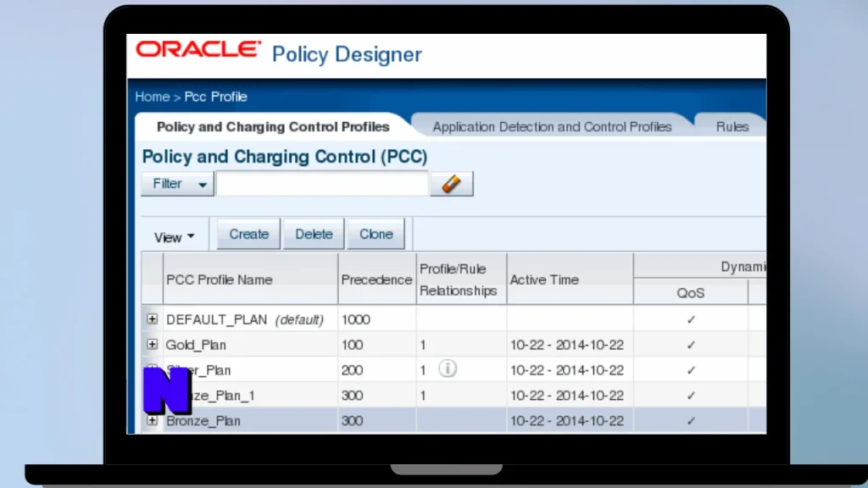Click Policy and Charging Control (PCC) heading
Viewport: 868px width, 488px height.
coord(285,157)
